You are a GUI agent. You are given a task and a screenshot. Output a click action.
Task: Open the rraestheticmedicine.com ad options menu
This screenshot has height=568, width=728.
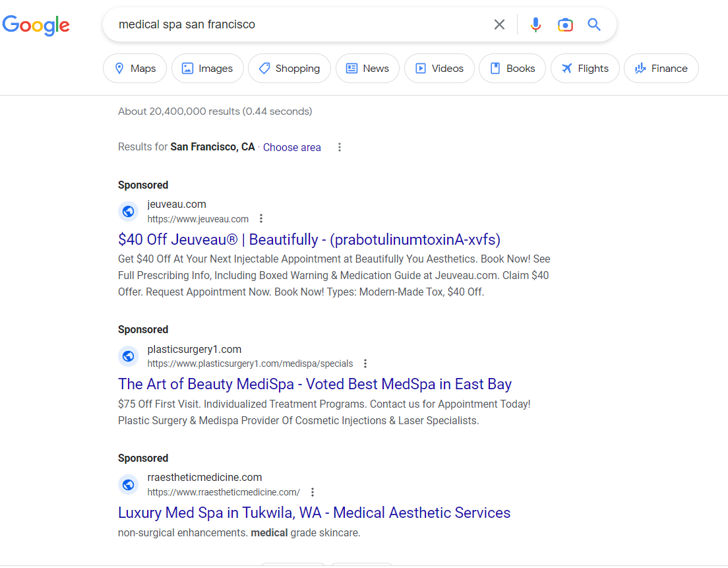click(313, 492)
